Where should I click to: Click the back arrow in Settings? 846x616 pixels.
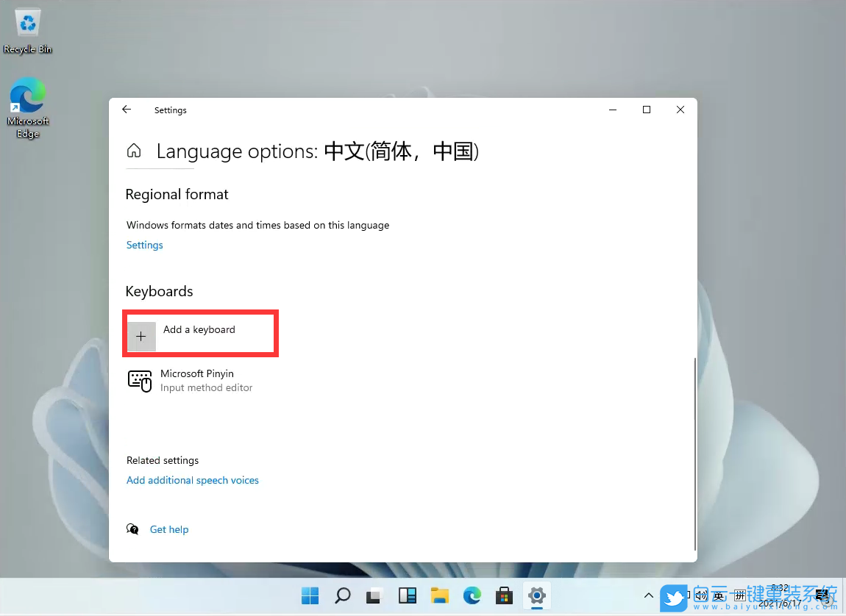pyautogui.click(x=126, y=109)
